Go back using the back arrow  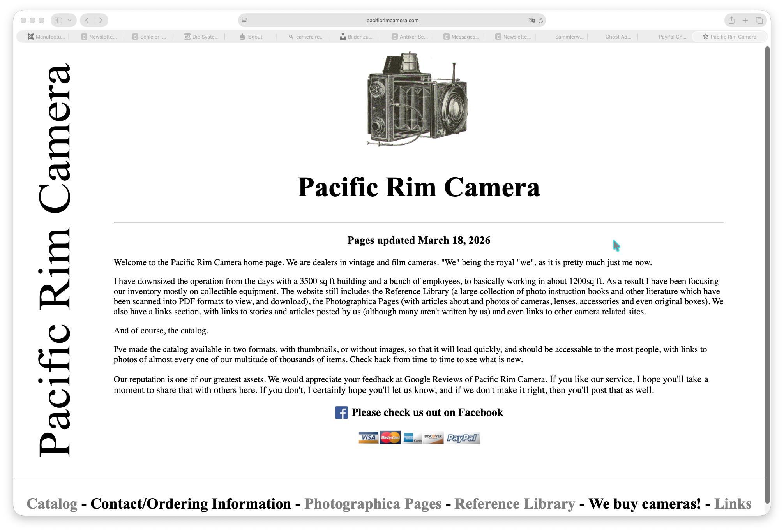[x=87, y=20]
